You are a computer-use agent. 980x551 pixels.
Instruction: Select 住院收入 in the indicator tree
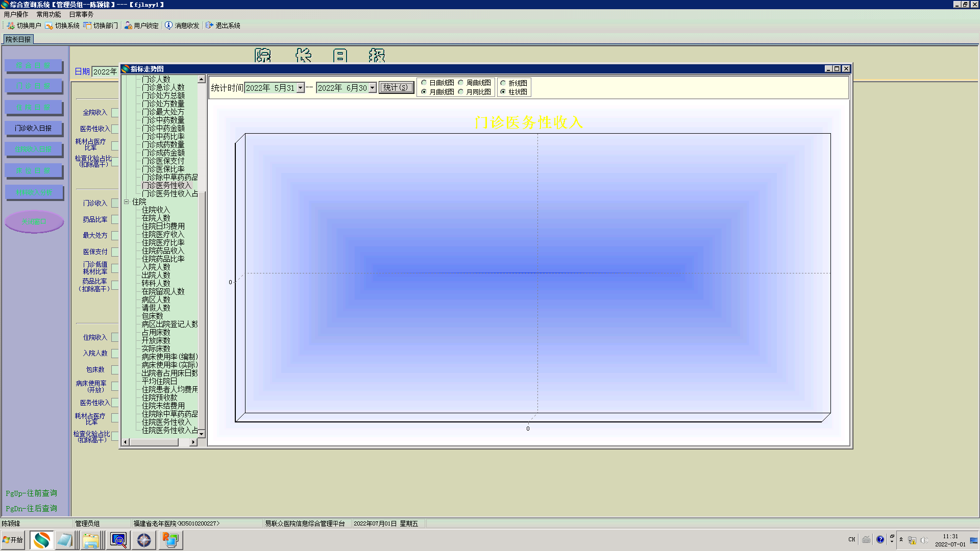tap(156, 210)
